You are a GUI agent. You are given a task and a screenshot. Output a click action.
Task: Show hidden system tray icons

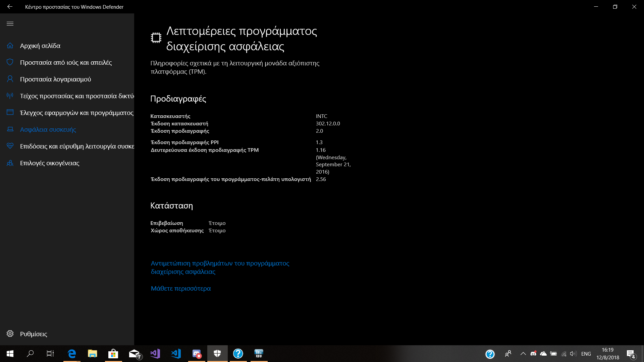tap(523, 354)
